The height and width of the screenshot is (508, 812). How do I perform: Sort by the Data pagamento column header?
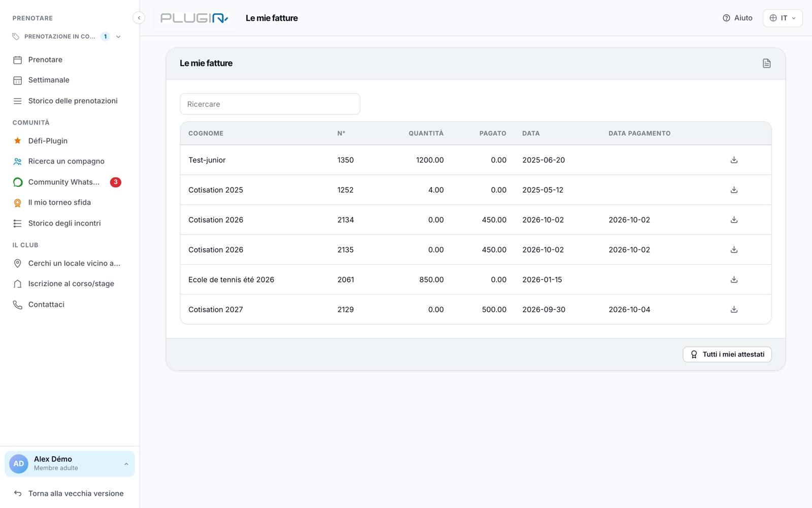point(639,133)
